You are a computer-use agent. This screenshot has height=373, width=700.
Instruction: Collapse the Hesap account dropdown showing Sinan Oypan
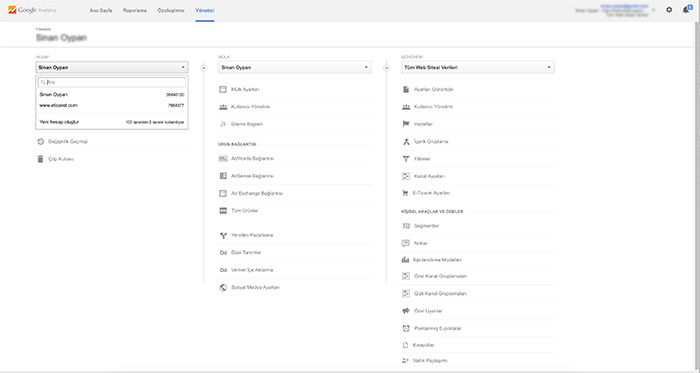(x=112, y=67)
